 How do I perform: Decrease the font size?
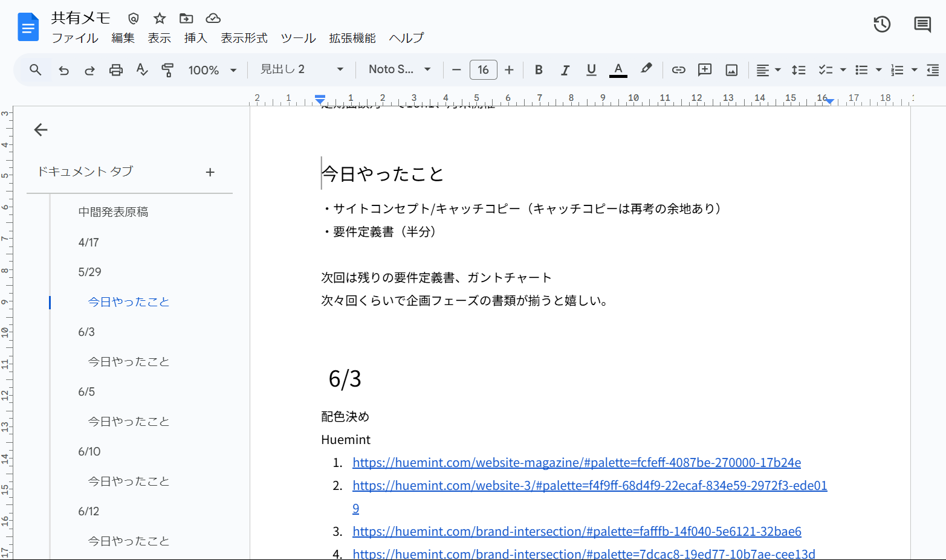[456, 70]
